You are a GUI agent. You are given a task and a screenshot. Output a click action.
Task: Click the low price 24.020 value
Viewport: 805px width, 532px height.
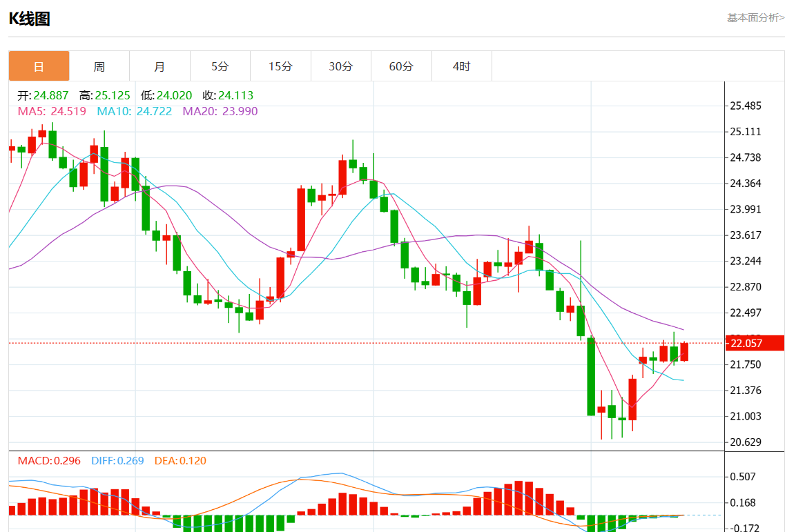point(174,95)
